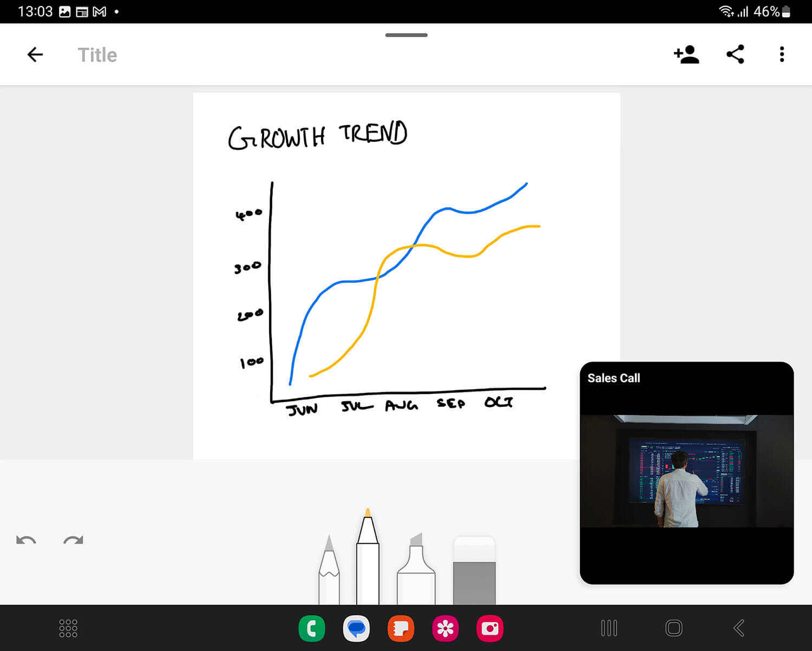The image size is (812, 651).
Task: Launch the Messages app from the taskbar
Action: click(356, 628)
